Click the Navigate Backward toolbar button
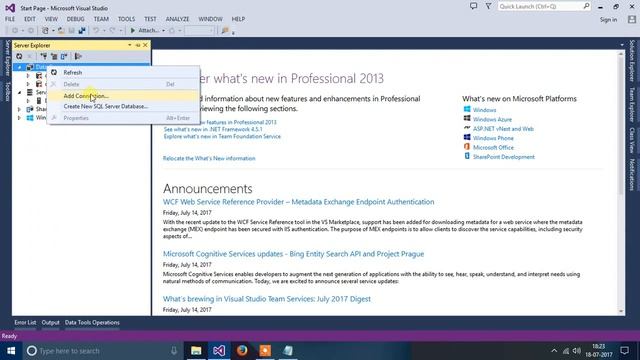Image resolution: width=640 pixels, height=360 pixels. [15, 31]
